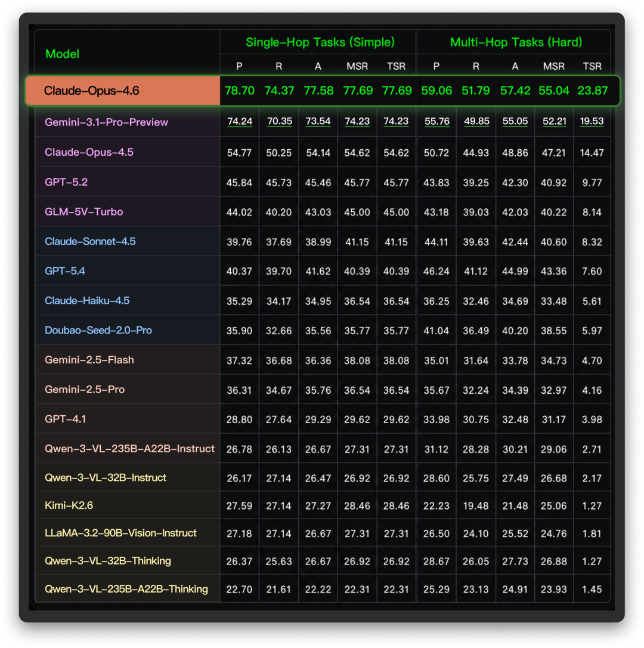Select the 31.17 value in GPT-4.1 row
644x648 pixels.
[x=553, y=420]
